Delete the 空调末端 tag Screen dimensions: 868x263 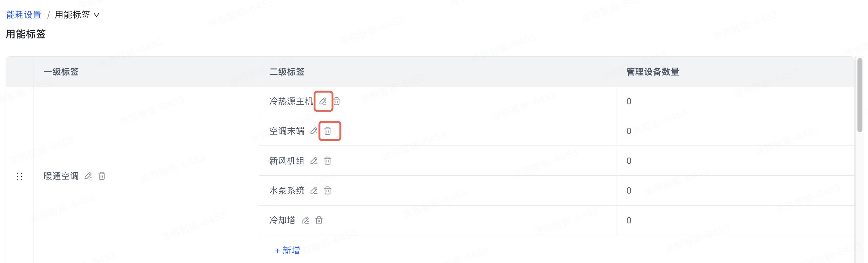pyautogui.click(x=328, y=131)
